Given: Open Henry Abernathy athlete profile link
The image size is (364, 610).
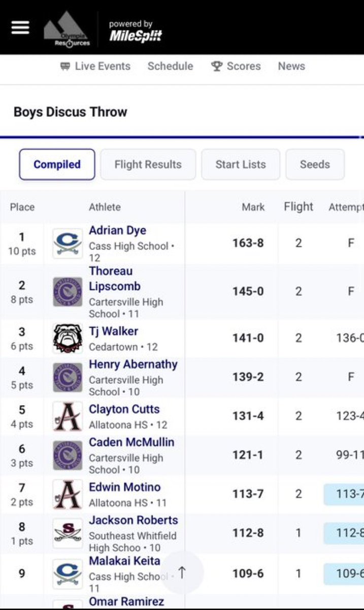Looking at the screenshot, I should point(133,364).
